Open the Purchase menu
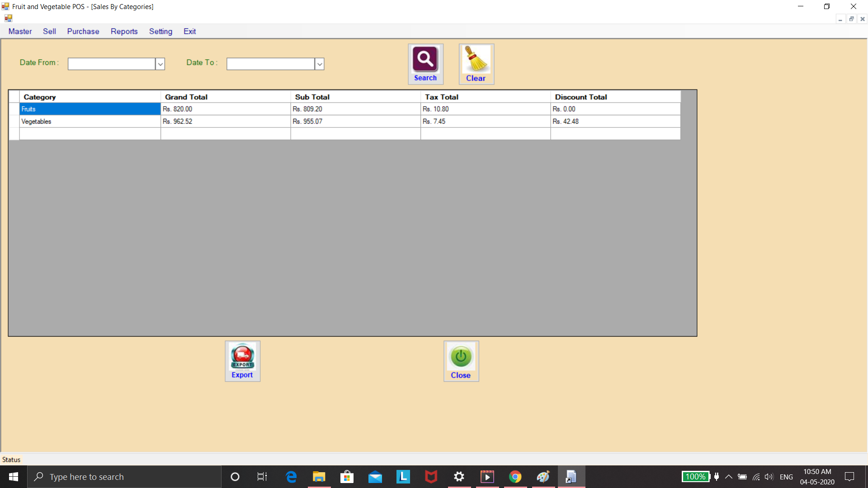The height and width of the screenshot is (488, 868). coord(83,31)
